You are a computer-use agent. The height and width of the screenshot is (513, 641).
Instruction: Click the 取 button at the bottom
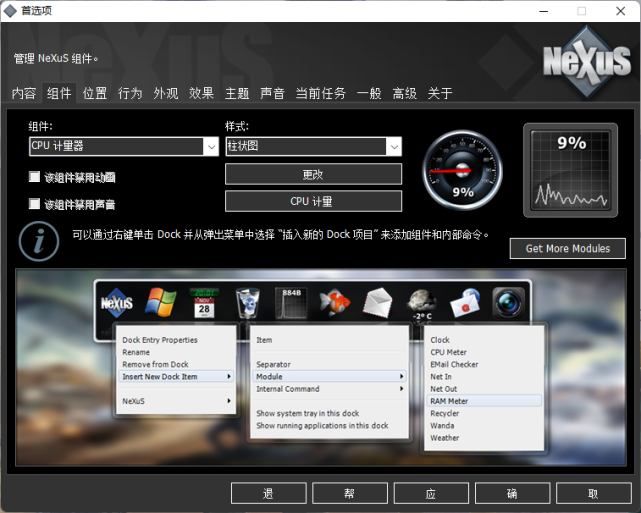(594, 493)
